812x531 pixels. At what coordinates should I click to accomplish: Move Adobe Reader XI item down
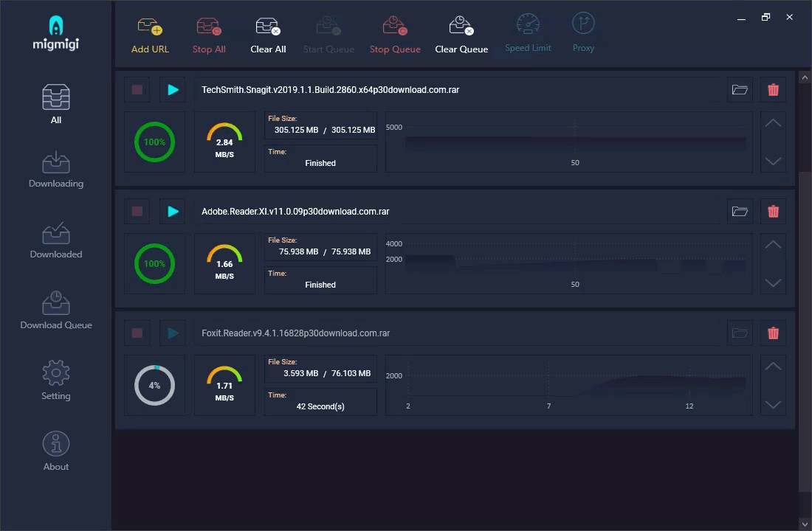click(773, 283)
